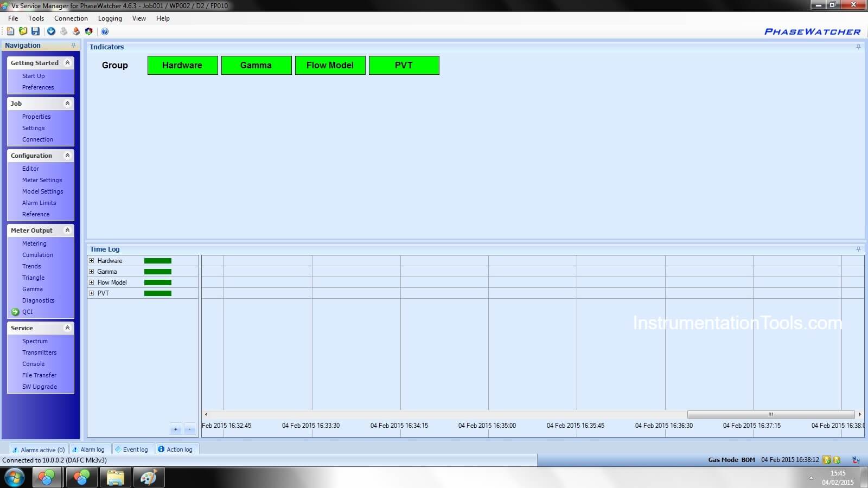Open Alarm Limits under Configuration
This screenshot has height=488, width=868.
[x=39, y=203]
